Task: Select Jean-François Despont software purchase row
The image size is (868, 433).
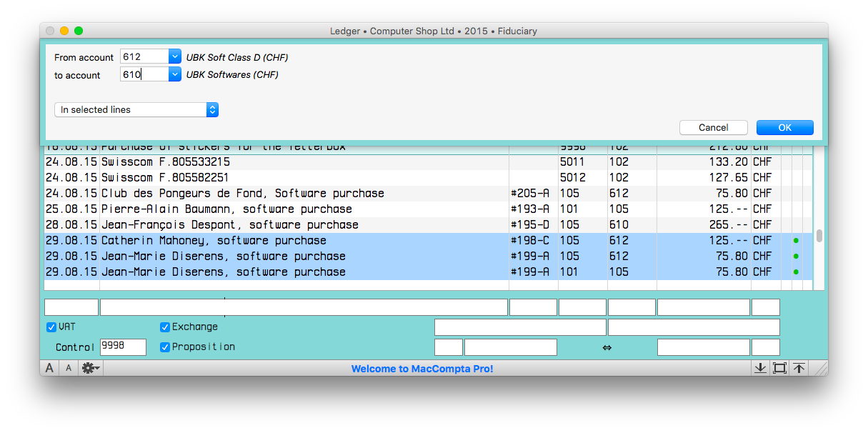Action: pos(428,225)
